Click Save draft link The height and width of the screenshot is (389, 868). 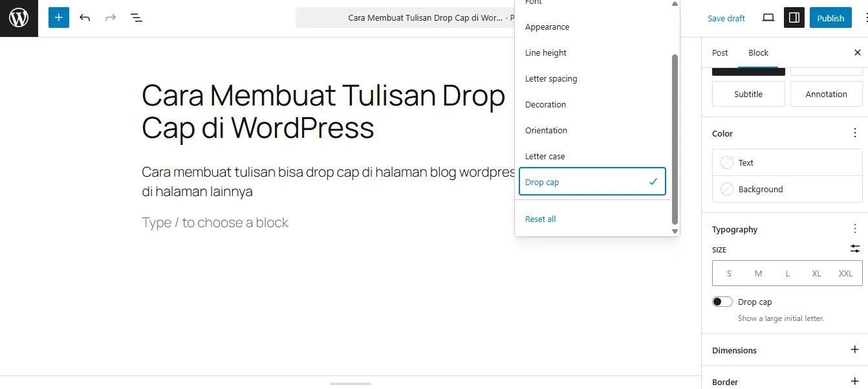pyautogui.click(x=726, y=18)
